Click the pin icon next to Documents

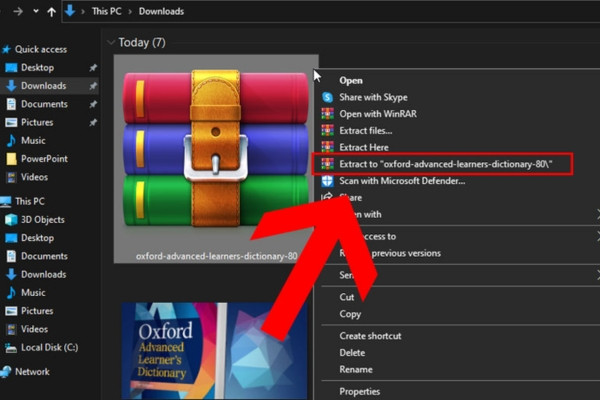[93, 104]
